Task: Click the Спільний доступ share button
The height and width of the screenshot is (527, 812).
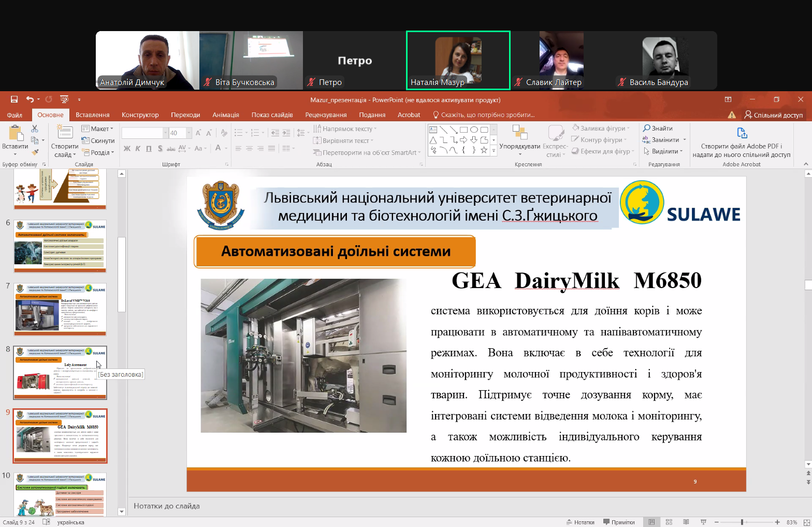Action: click(773, 115)
